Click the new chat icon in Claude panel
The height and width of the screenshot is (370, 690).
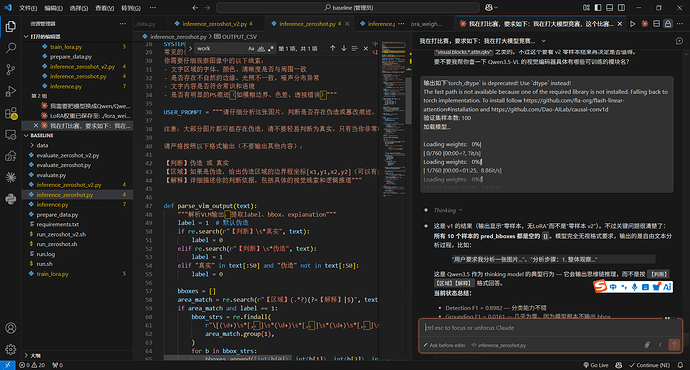[679, 41]
